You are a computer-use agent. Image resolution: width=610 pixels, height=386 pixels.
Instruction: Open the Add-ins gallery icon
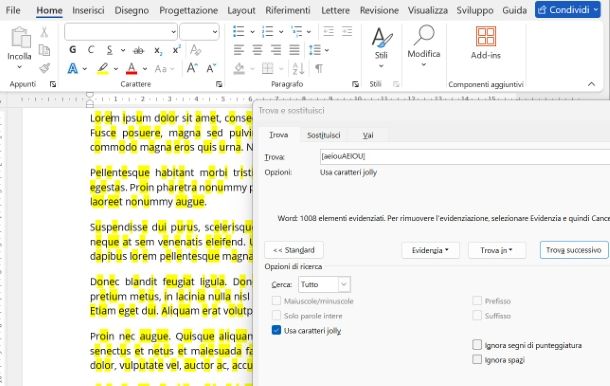click(486, 36)
